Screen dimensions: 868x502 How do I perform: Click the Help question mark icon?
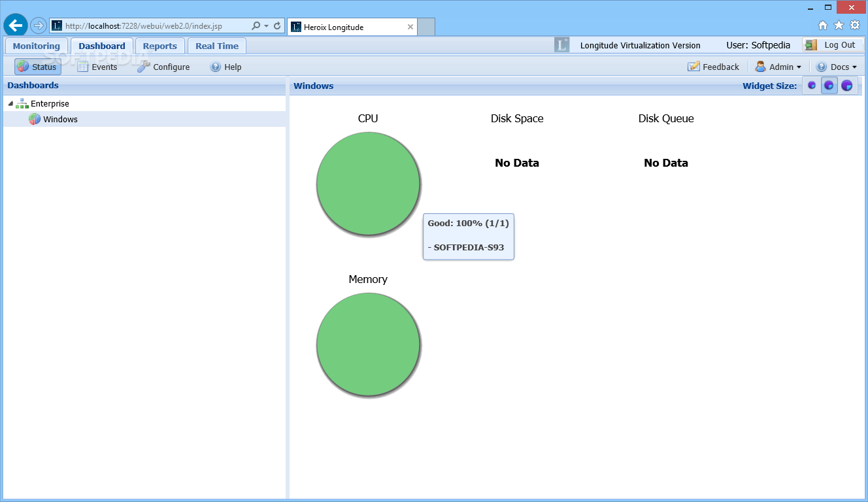coord(215,67)
